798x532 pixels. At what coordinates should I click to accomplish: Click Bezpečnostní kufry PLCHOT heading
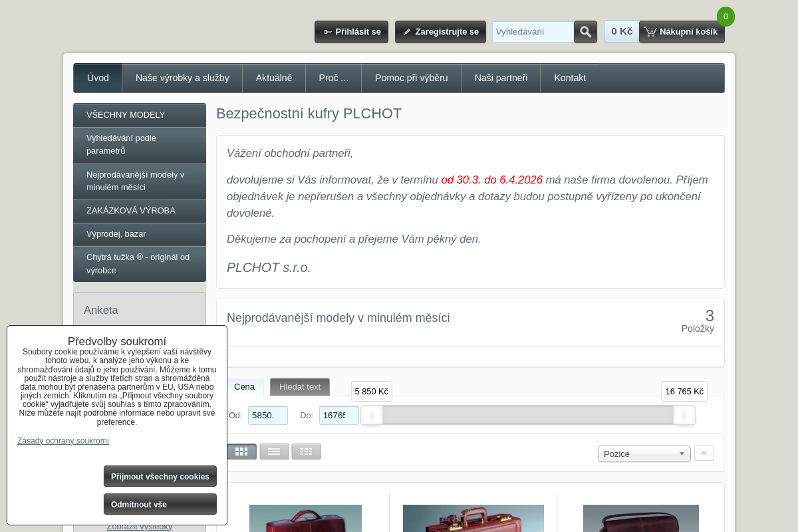tap(309, 114)
